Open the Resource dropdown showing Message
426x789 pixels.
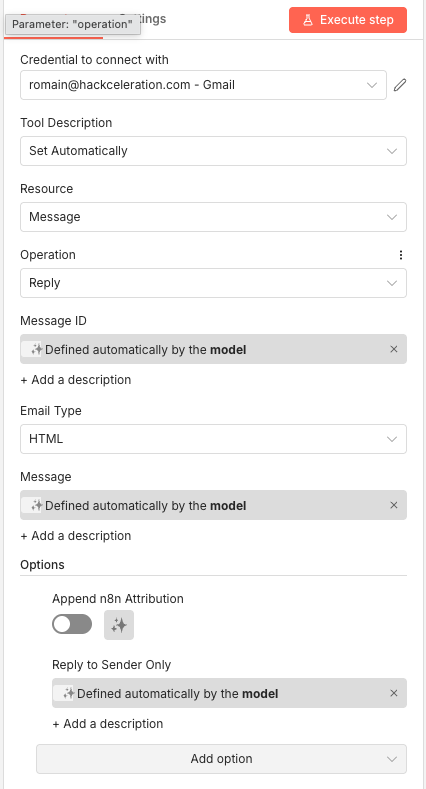coord(213,217)
